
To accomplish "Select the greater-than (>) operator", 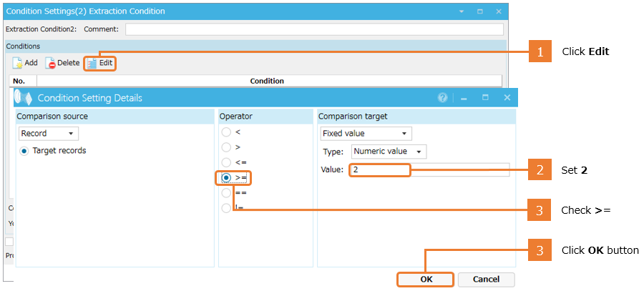I will pyautogui.click(x=226, y=147).
